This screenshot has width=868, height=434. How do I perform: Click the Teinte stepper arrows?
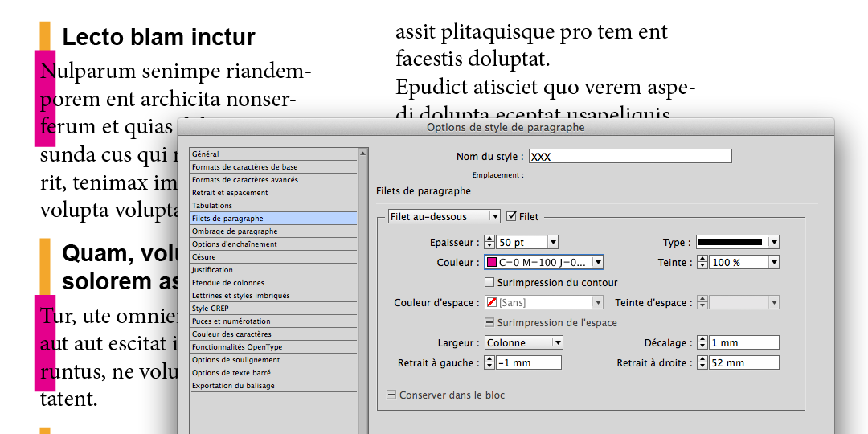tap(702, 262)
